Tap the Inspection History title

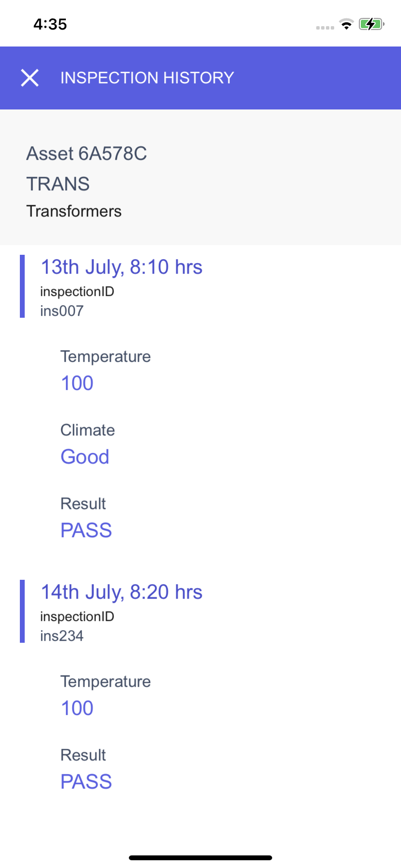(147, 77)
